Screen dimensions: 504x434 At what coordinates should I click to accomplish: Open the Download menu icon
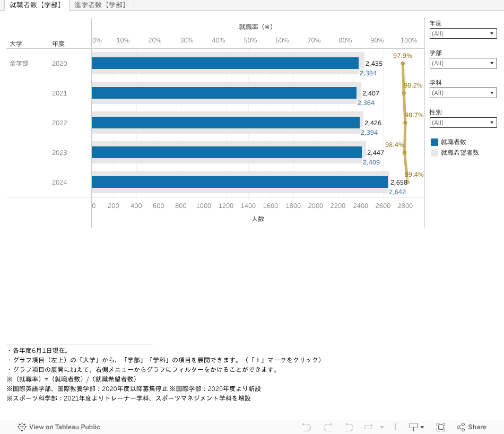coord(416,427)
